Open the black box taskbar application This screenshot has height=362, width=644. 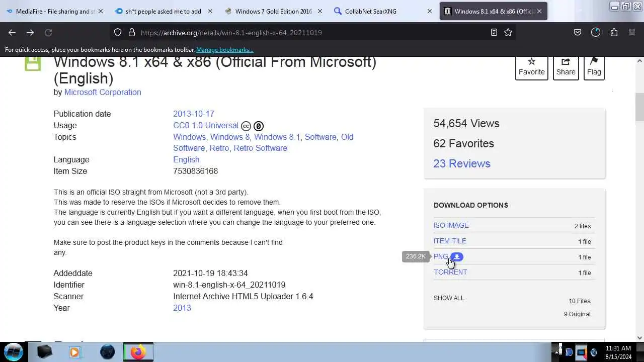45,352
